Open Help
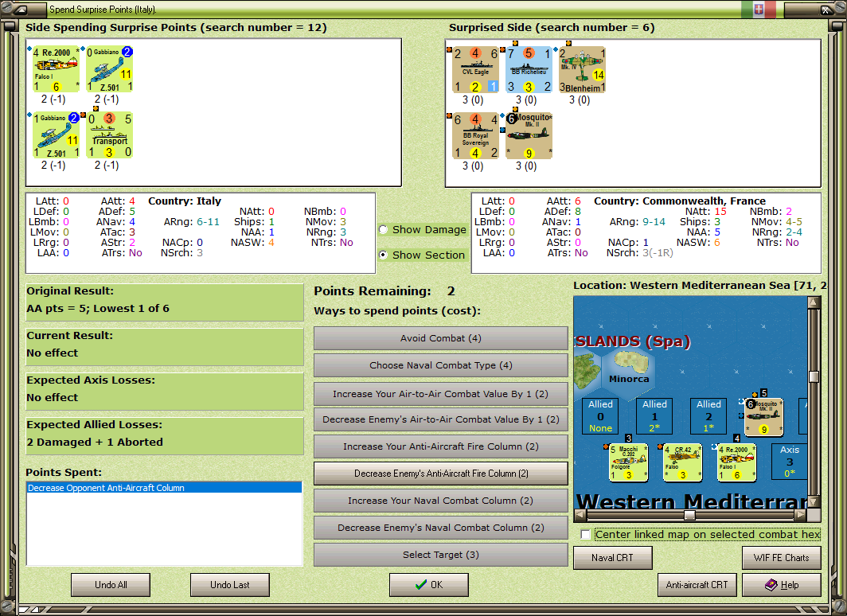The height and width of the screenshot is (616, 847). tap(782, 585)
